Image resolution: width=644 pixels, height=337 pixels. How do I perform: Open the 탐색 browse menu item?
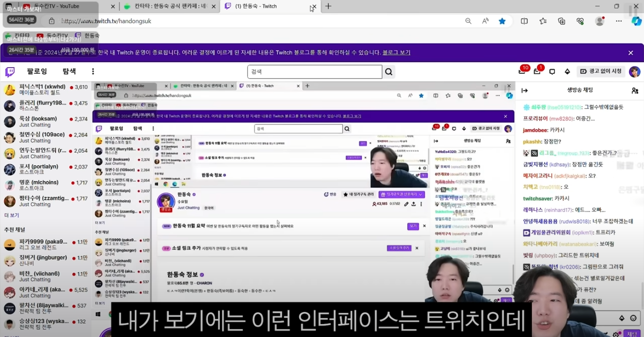click(x=69, y=71)
